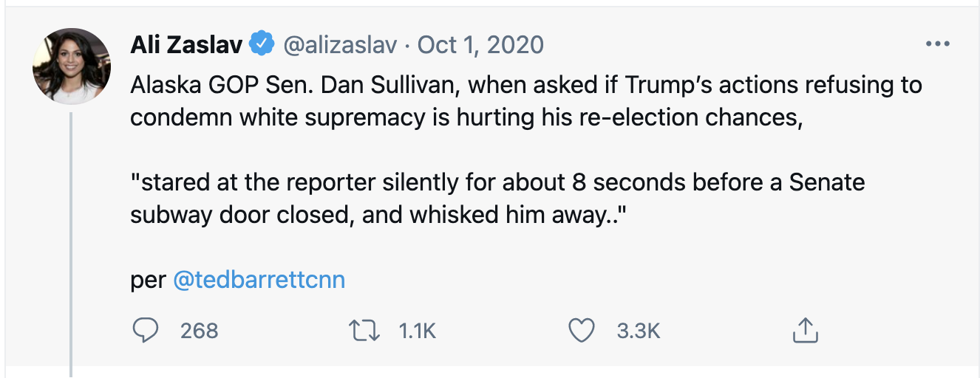The width and height of the screenshot is (980, 378).
Task: Open the share tweet upload icon
Action: coord(804,330)
